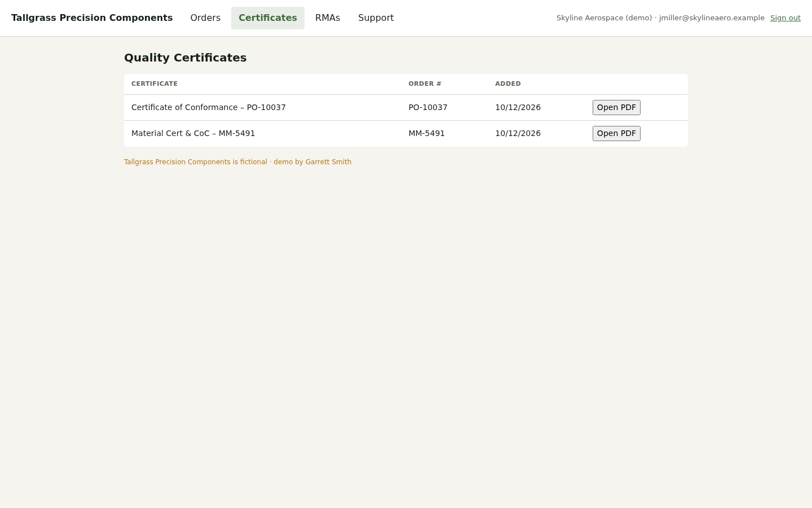Click the Skyline Aerospace account email text
The image size is (812, 508).
click(660, 18)
